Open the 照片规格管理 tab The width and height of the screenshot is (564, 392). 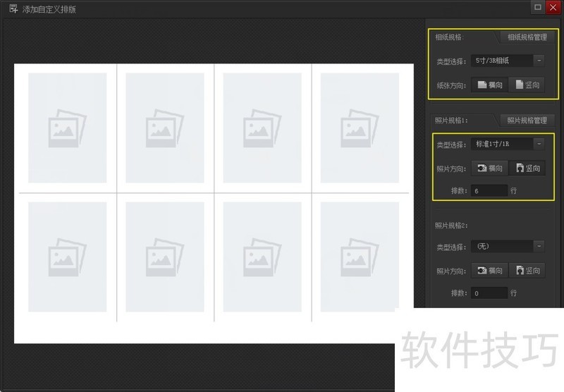pos(527,121)
